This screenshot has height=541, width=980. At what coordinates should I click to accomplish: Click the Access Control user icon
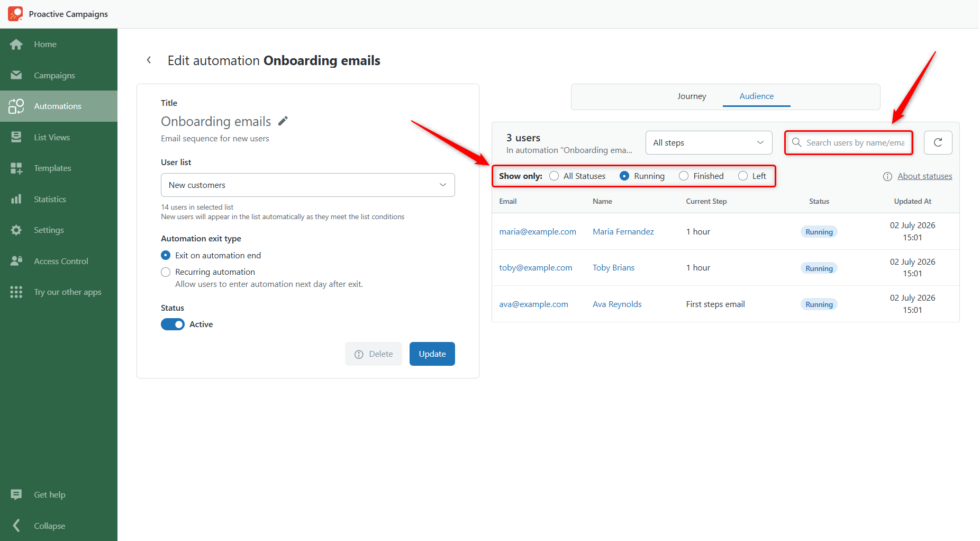tap(16, 261)
